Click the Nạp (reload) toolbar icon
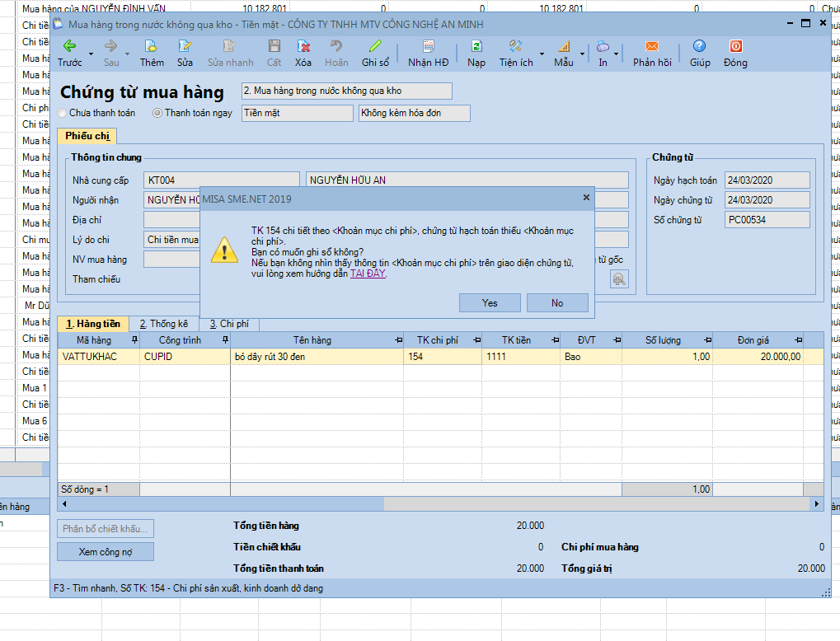The height and width of the screenshot is (641, 840). pyautogui.click(x=476, y=46)
